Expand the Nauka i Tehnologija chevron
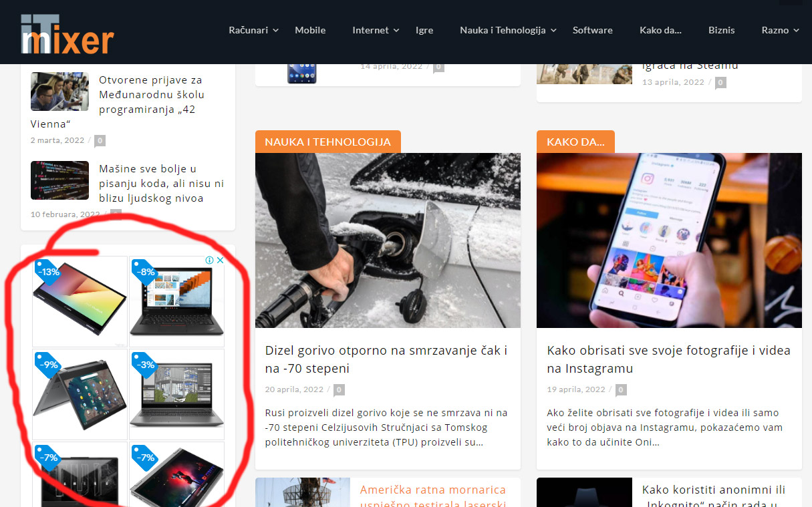The height and width of the screenshot is (507, 812). [553, 30]
